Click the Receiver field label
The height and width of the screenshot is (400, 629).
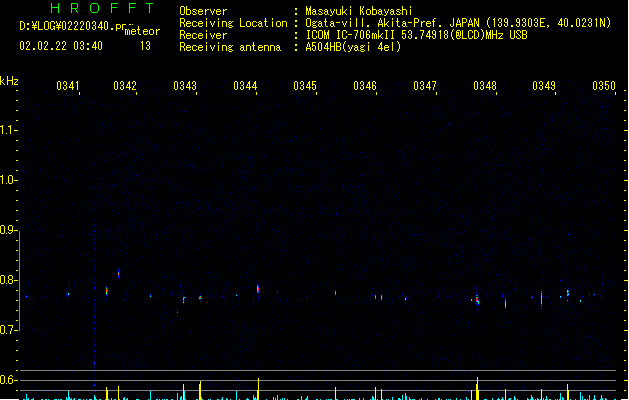(203, 35)
